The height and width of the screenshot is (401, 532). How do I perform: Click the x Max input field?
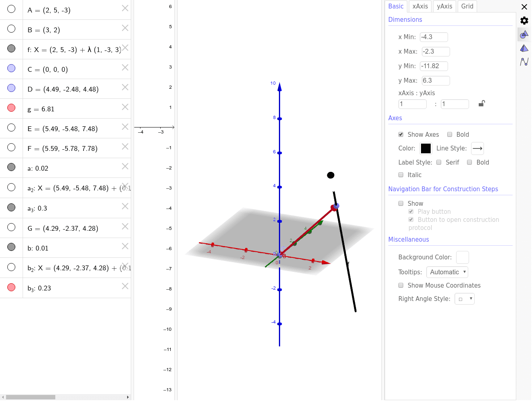(436, 52)
